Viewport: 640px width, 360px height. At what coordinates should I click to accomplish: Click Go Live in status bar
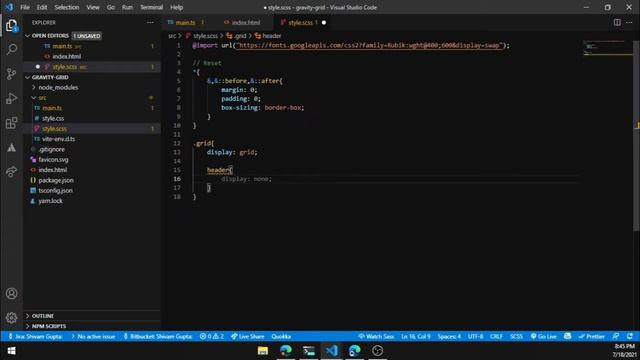543,336
